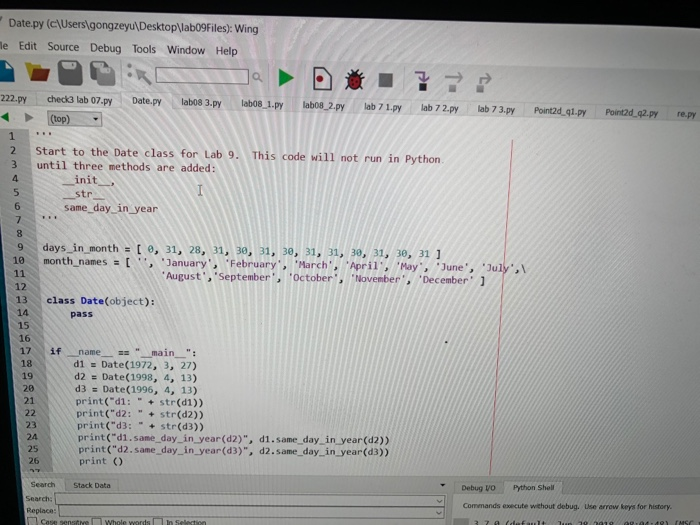Switch to lab08 3.py tab
The width and height of the screenshot is (700, 525).
[x=201, y=102]
